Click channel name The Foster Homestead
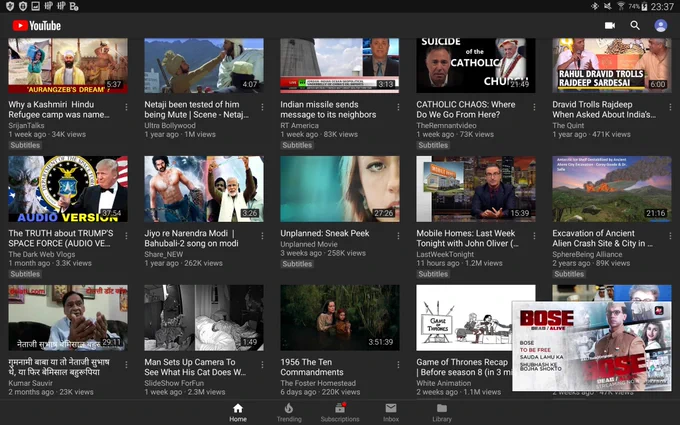The image size is (680, 425). 318,383
